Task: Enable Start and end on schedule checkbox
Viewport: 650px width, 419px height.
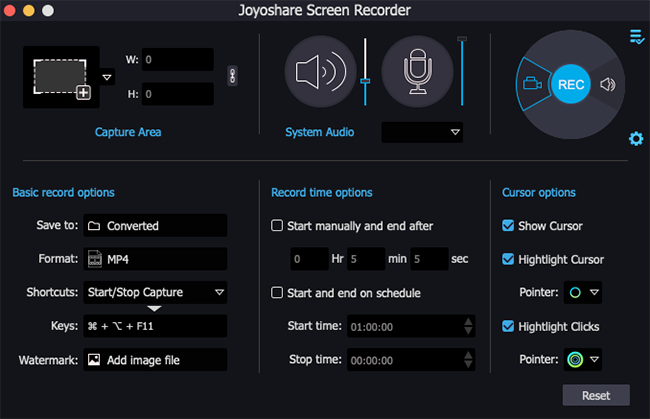Action: pos(277,293)
